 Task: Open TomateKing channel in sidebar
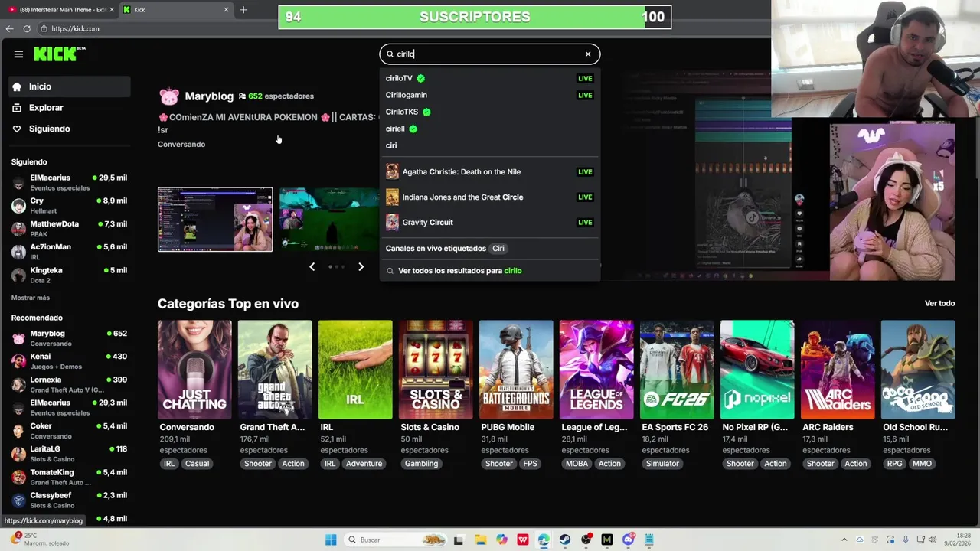click(x=69, y=477)
